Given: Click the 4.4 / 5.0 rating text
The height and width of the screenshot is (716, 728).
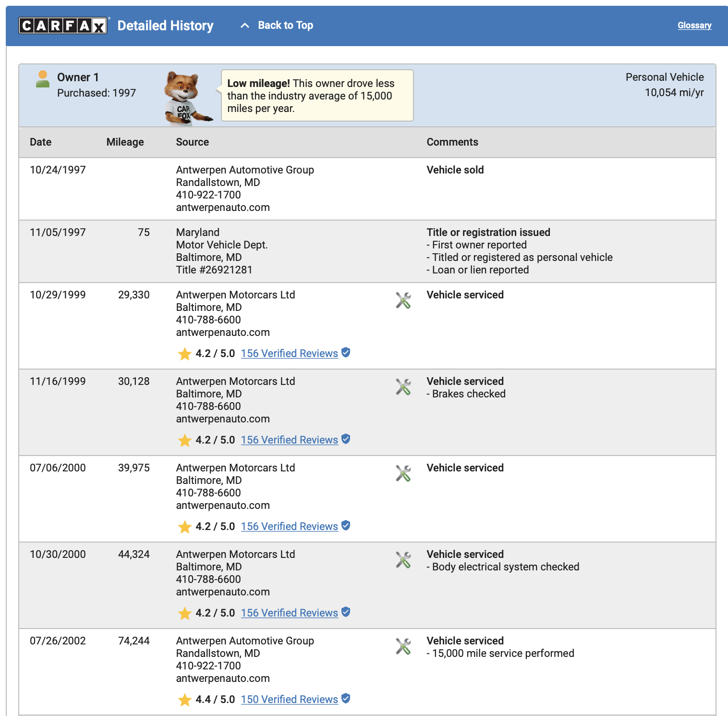Looking at the screenshot, I should (215, 700).
